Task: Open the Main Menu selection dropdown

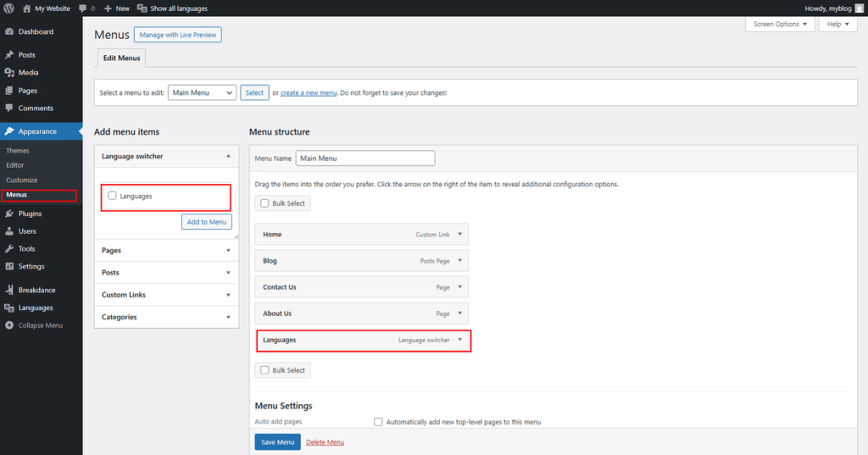Action: point(202,92)
